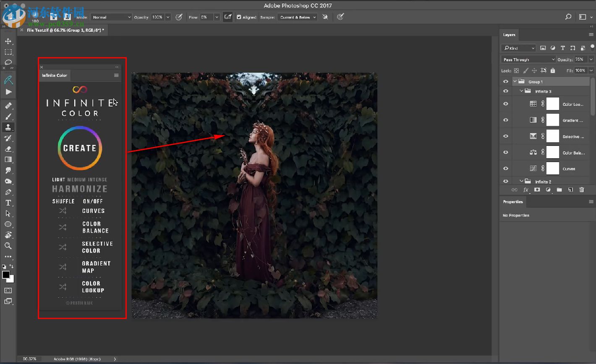Screen dimensions: 596x364
Task: Switch to the Layers panel tab
Action: click(509, 35)
